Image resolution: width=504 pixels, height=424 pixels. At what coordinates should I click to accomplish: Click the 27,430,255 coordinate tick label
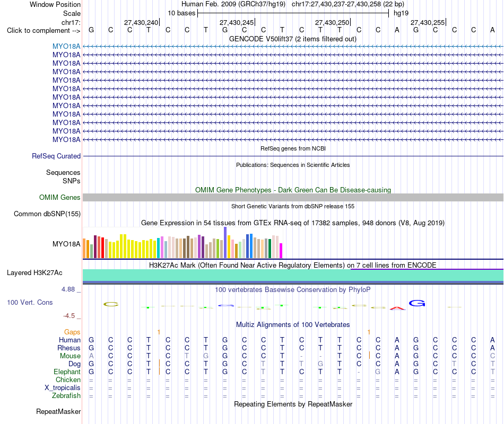click(428, 22)
